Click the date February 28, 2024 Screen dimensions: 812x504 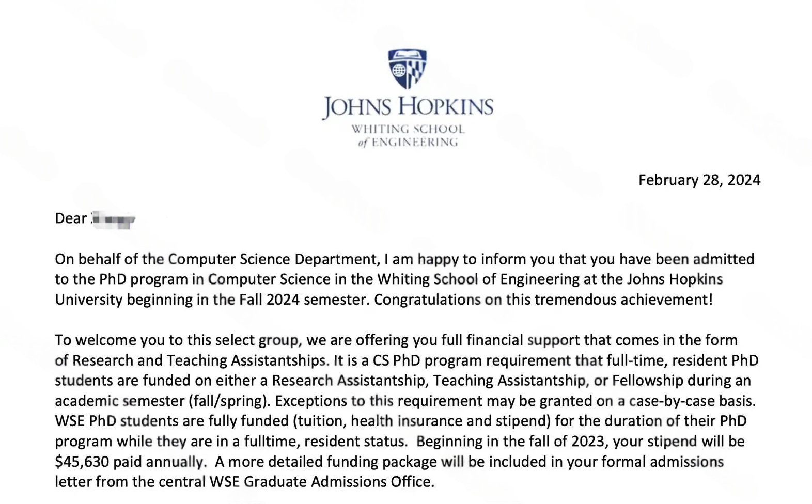(x=699, y=180)
